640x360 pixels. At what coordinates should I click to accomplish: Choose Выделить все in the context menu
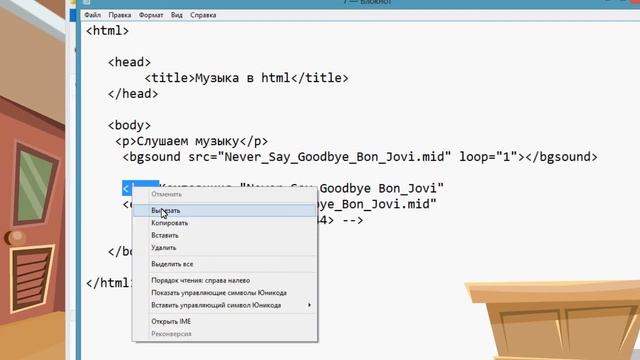(x=224, y=264)
